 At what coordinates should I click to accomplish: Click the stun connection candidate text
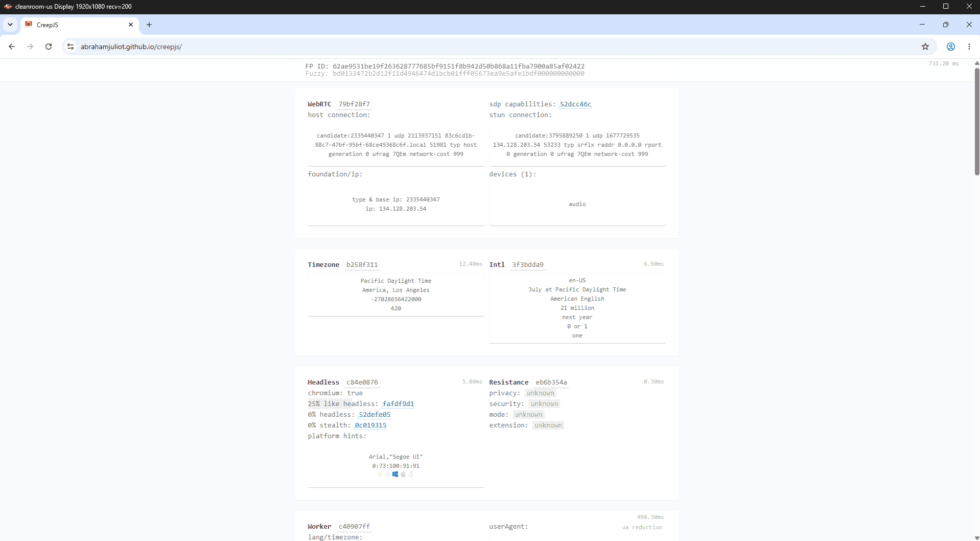577,145
